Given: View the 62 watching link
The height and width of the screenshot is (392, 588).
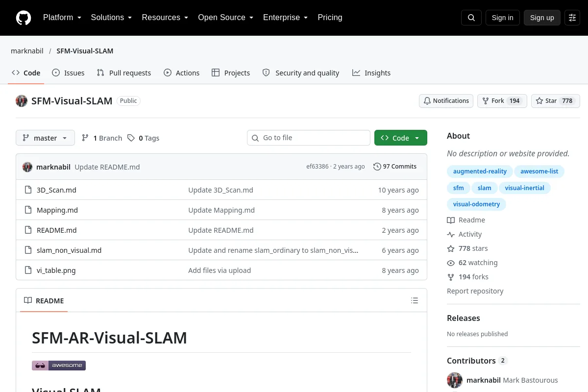Looking at the screenshot, I should (472, 263).
